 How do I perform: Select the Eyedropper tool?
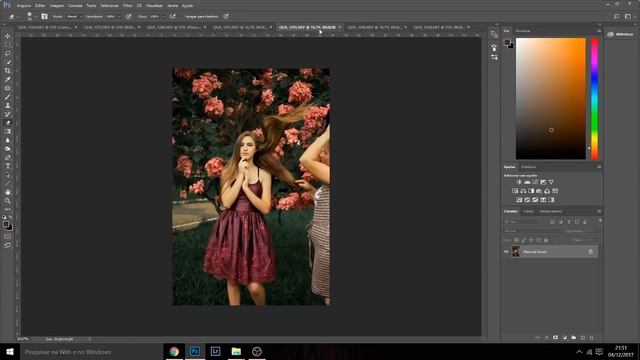8,79
